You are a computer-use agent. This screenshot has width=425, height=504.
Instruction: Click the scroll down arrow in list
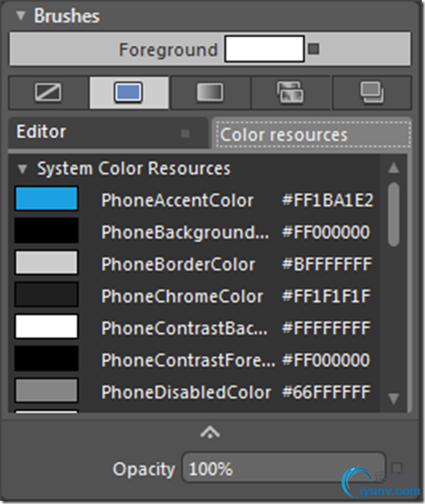(393, 398)
